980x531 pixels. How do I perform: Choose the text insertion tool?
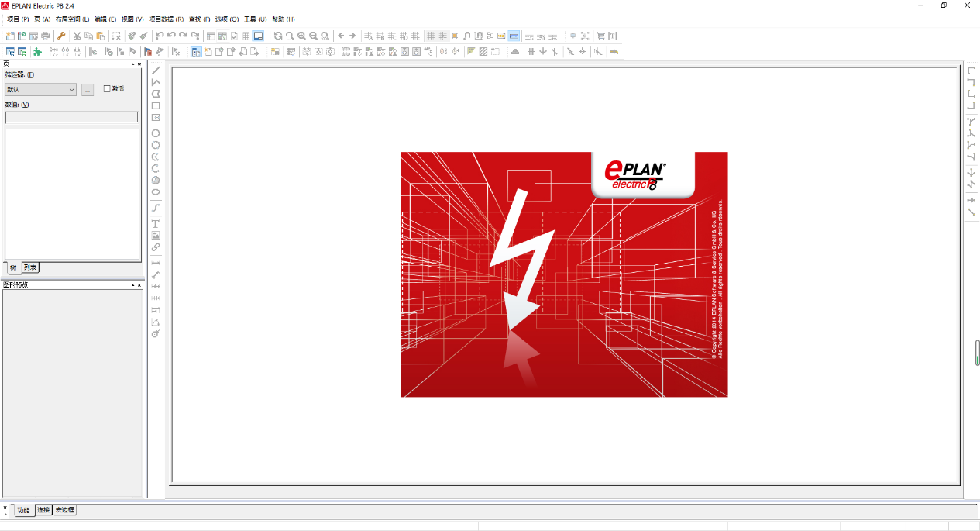point(156,223)
